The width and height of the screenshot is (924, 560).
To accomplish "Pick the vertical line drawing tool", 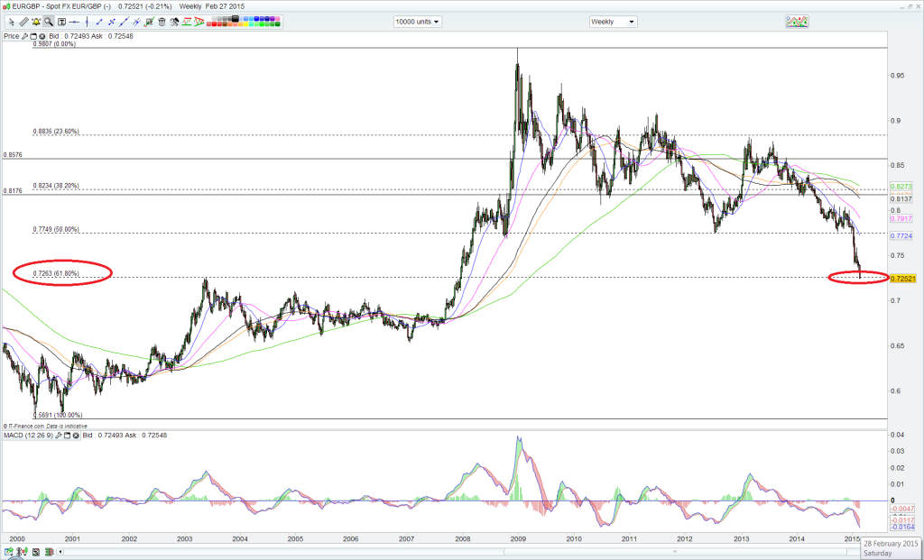I will (x=87, y=22).
